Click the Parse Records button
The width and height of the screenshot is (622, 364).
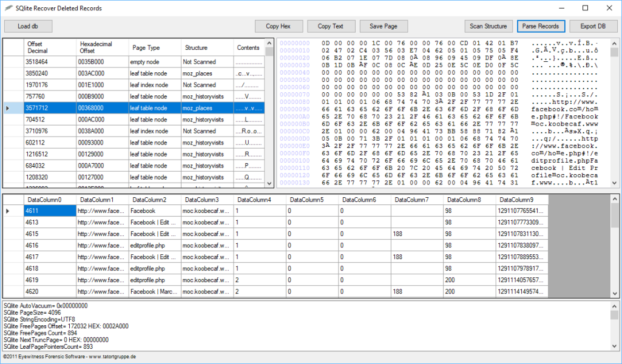(541, 26)
